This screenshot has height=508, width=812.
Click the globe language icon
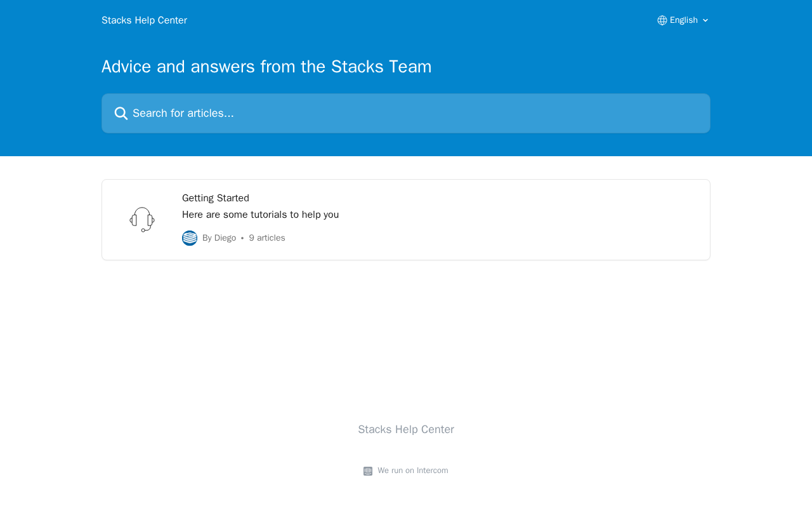pos(662,20)
